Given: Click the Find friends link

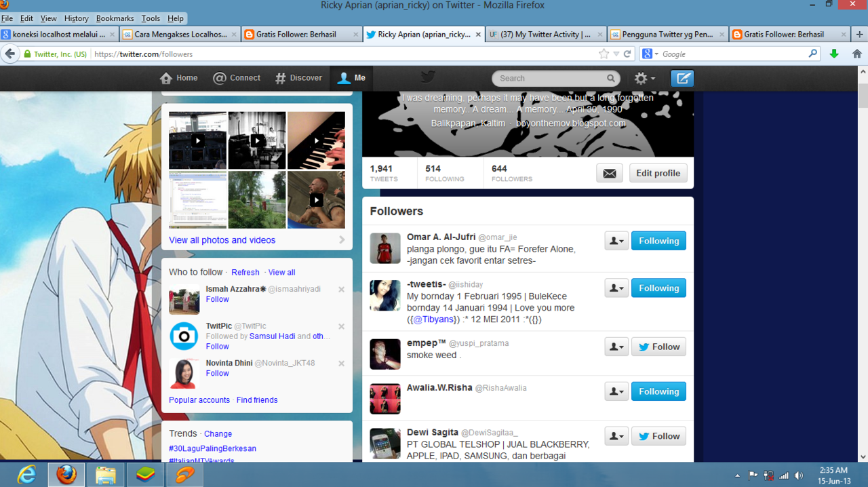Looking at the screenshot, I should pyautogui.click(x=257, y=400).
